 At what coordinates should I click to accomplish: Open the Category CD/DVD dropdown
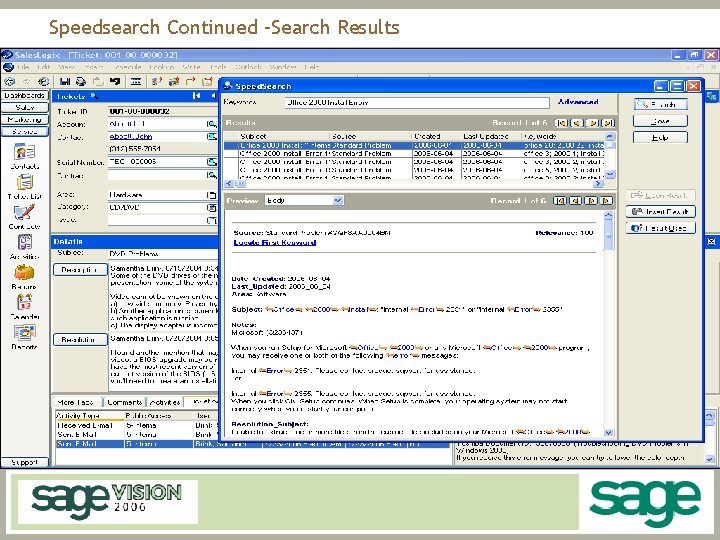211,208
